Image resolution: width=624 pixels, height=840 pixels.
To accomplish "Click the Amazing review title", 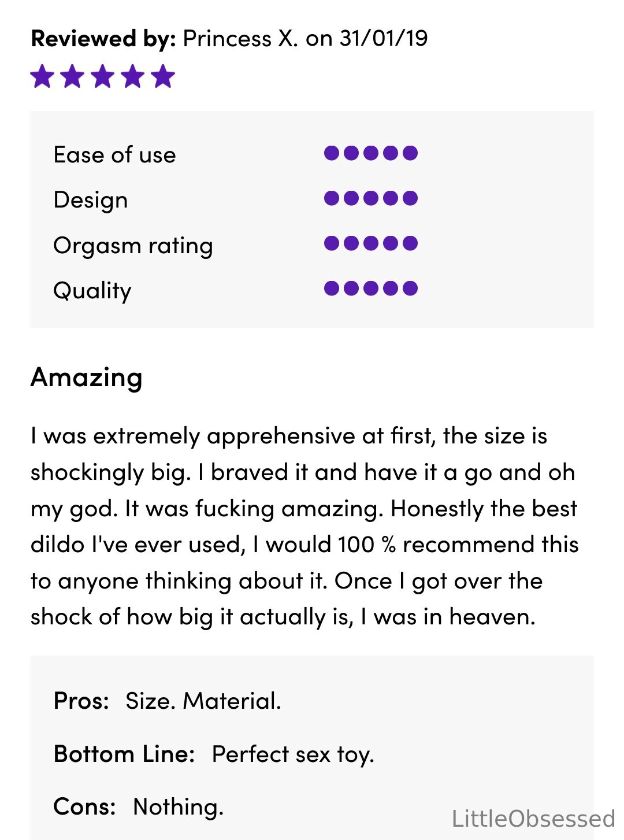I will [x=87, y=378].
